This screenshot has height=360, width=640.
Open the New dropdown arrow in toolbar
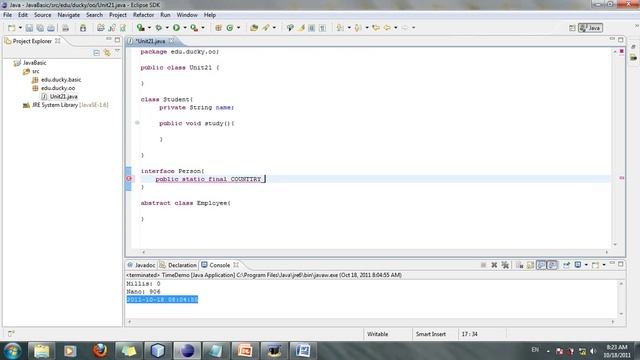[20, 28]
